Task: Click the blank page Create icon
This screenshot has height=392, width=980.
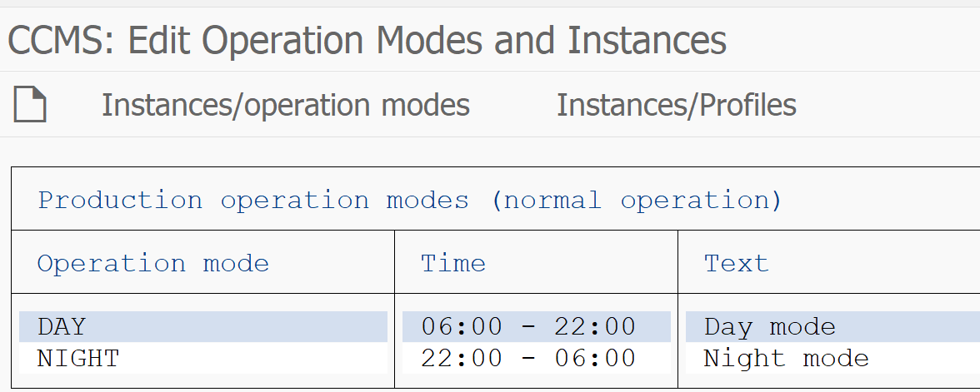Action: 30,104
